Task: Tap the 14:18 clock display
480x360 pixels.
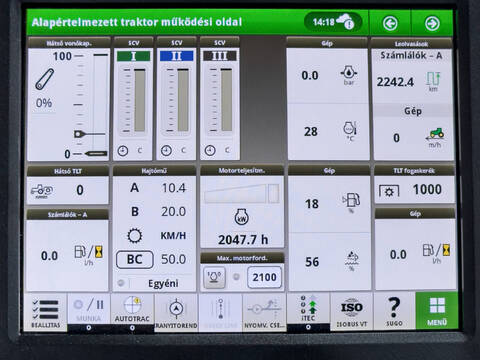Action: coord(324,22)
